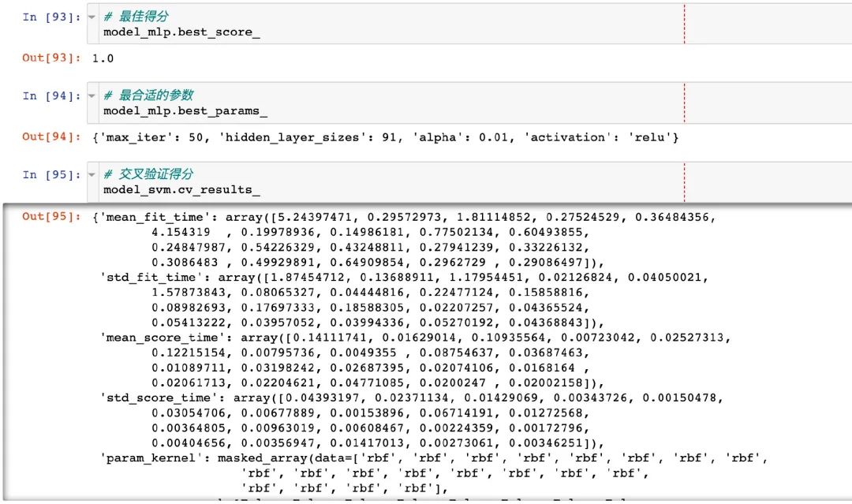Click the comment '# 交叉验证得分'
Viewport: 852px width, 504px height.
click(x=148, y=174)
